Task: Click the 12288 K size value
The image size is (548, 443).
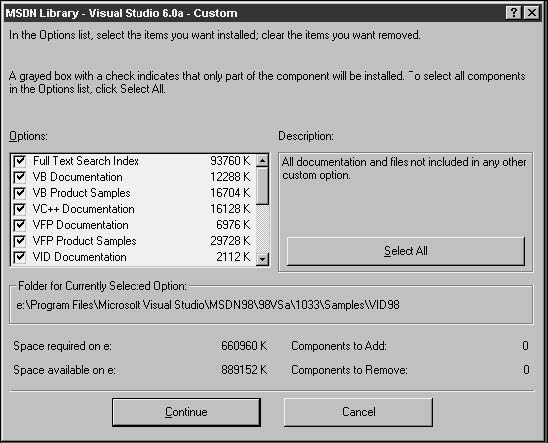Action: click(x=230, y=177)
